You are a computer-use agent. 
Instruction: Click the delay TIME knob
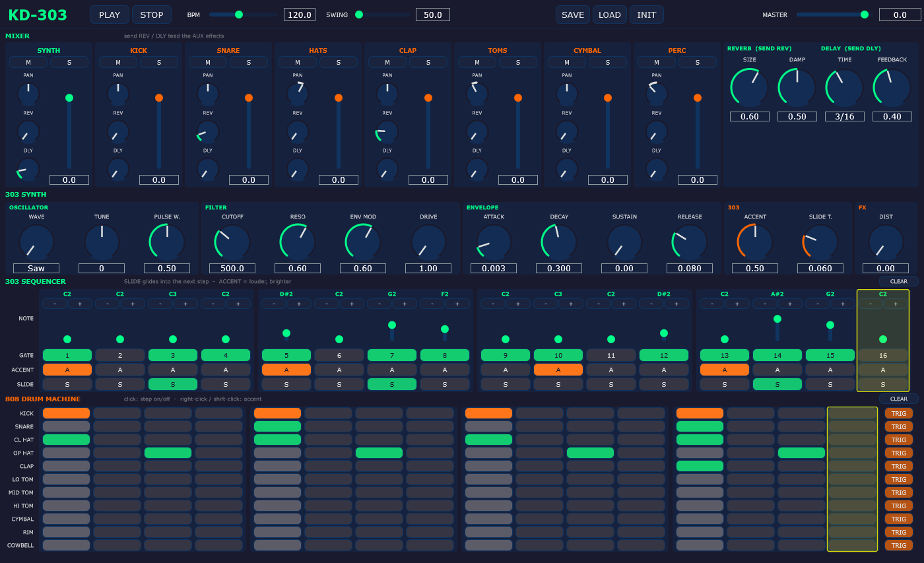(x=845, y=87)
